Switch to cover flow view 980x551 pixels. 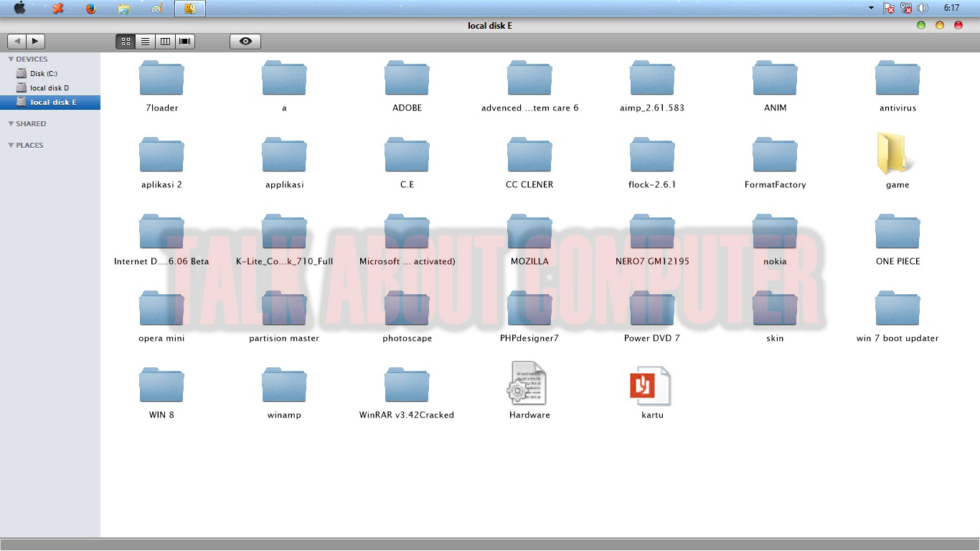click(185, 42)
